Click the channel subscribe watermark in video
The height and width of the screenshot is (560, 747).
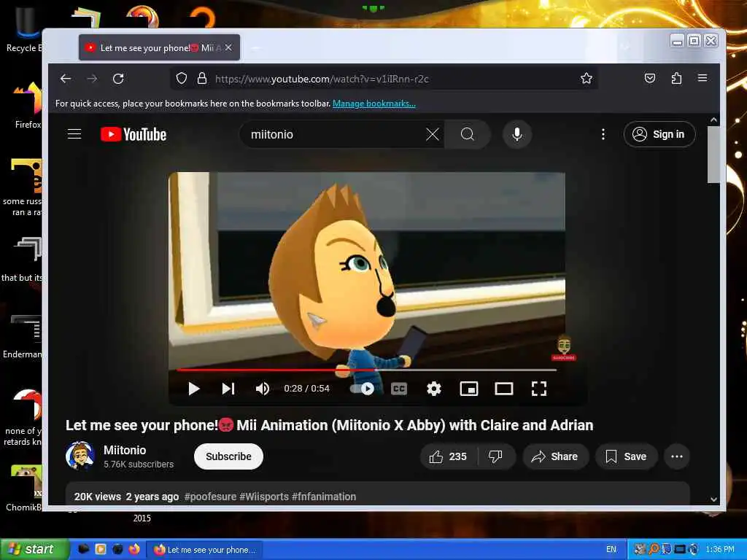tap(564, 349)
